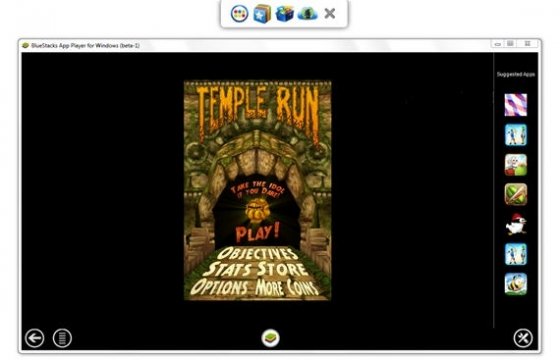The height and width of the screenshot is (360, 560).
Task: Open the settings wrench icon
Action: [x=523, y=338]
